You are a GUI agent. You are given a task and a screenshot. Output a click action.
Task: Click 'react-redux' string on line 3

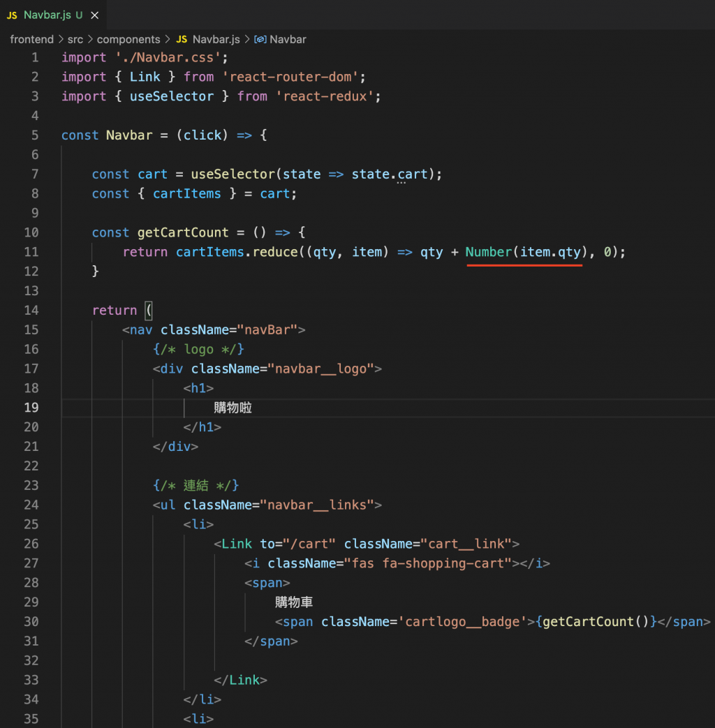324,96
